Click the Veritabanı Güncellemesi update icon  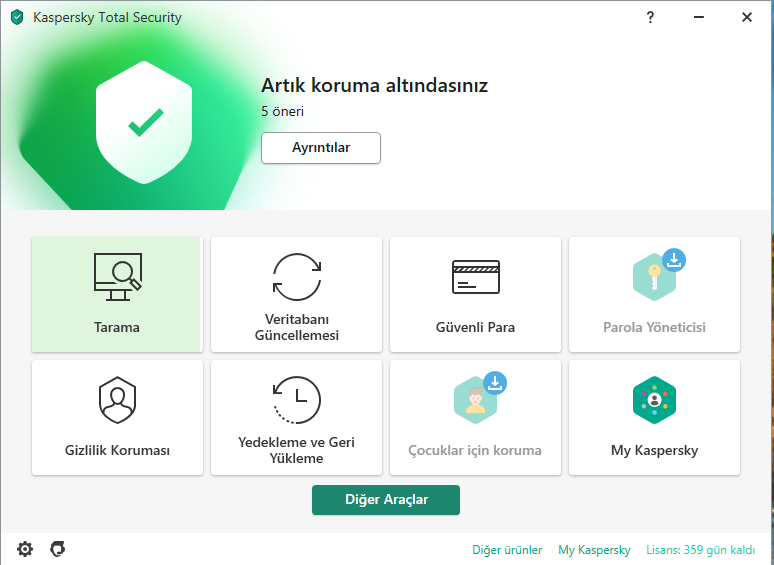coord(297,277)
